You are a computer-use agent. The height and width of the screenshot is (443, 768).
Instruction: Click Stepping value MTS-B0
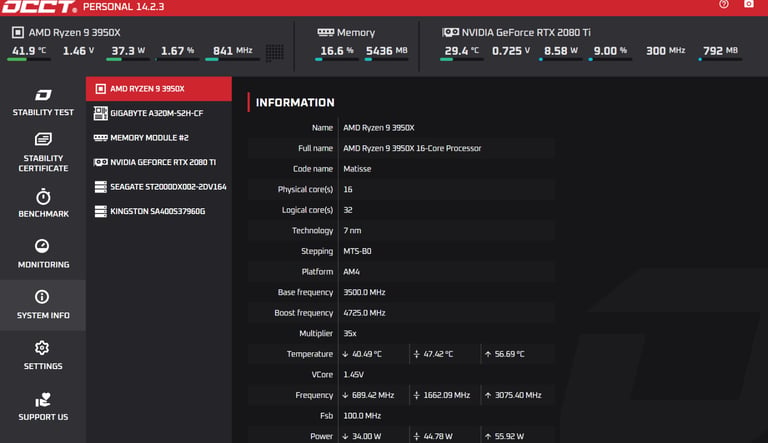(357, 251)
